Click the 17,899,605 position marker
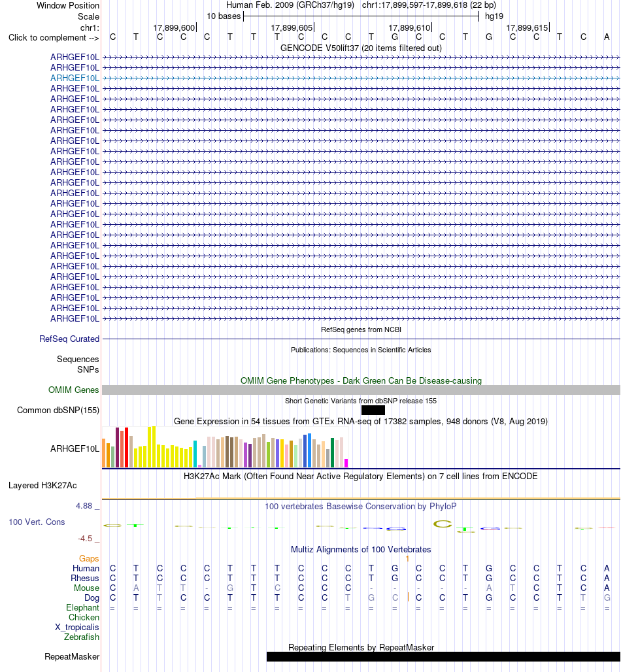621x672 pixels. [292, 28]
